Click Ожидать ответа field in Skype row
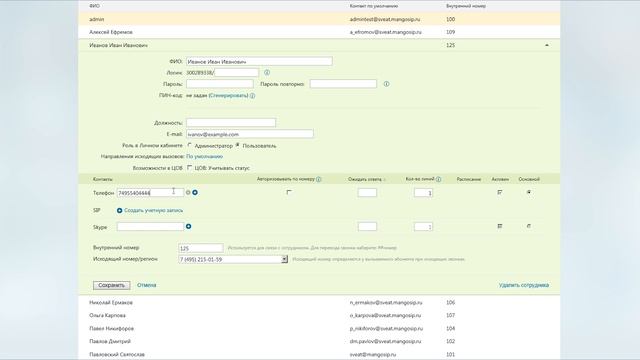640x360 pixels. (367, 227)
